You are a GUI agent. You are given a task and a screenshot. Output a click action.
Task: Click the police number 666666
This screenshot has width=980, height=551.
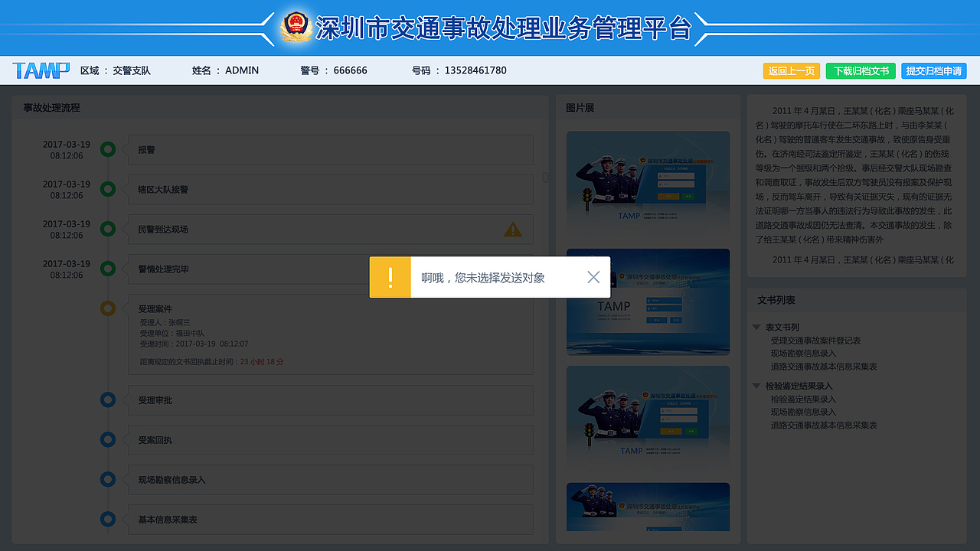click(x=350, y=70)
